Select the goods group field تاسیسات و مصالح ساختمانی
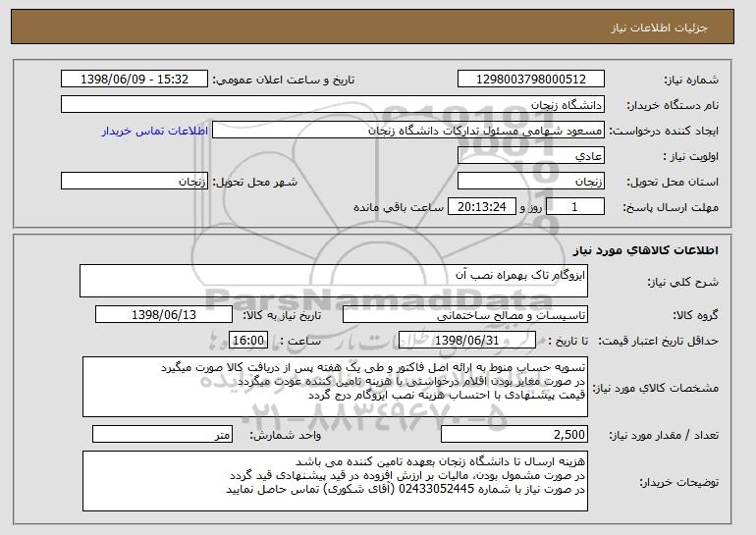Screen dimensions: 756x535 [465, 315]
